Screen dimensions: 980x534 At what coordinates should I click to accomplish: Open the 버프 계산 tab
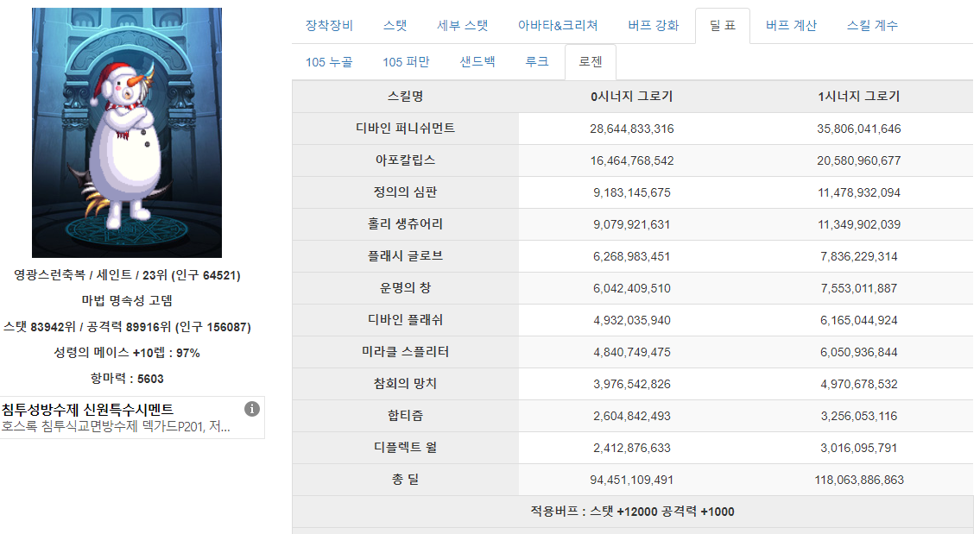point(791,26)
